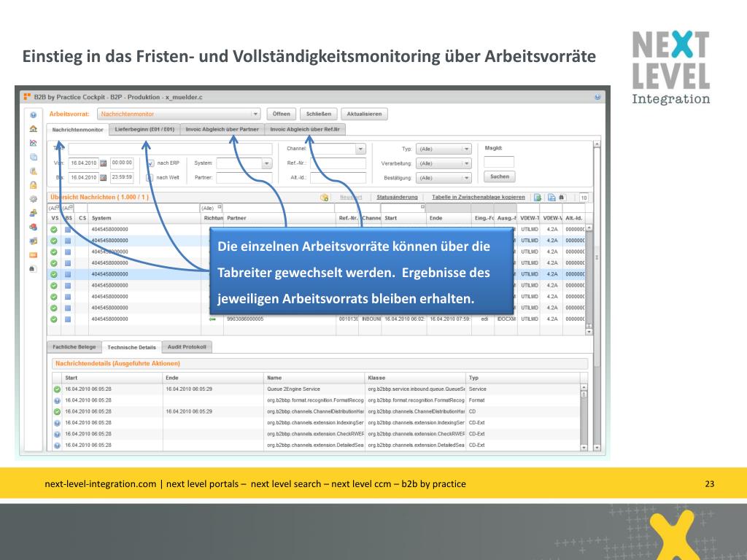Open Invoic Abgleich über Ref.Nr tab
The image size is (747, 560).
[x=305, y=129]
